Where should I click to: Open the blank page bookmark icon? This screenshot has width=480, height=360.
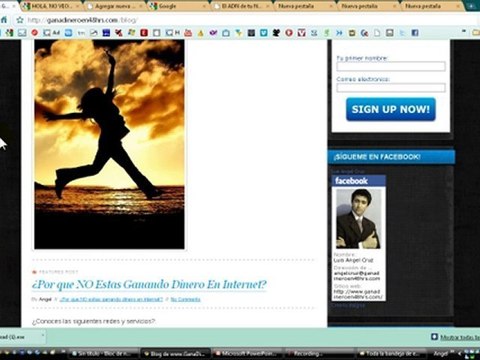(377, 33)
